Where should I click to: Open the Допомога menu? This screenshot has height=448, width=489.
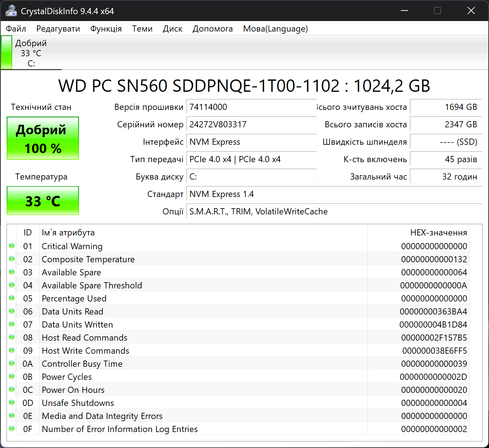[213, 29]
